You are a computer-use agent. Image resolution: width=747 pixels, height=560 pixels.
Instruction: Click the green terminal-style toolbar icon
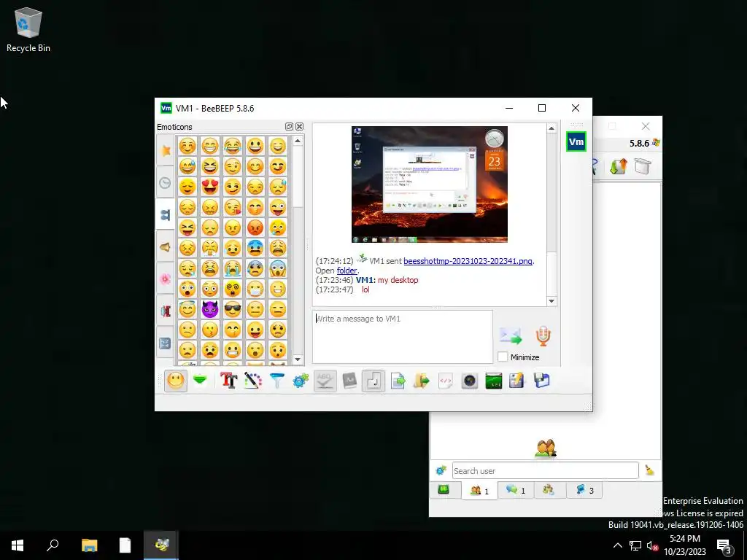click(494, 381)
